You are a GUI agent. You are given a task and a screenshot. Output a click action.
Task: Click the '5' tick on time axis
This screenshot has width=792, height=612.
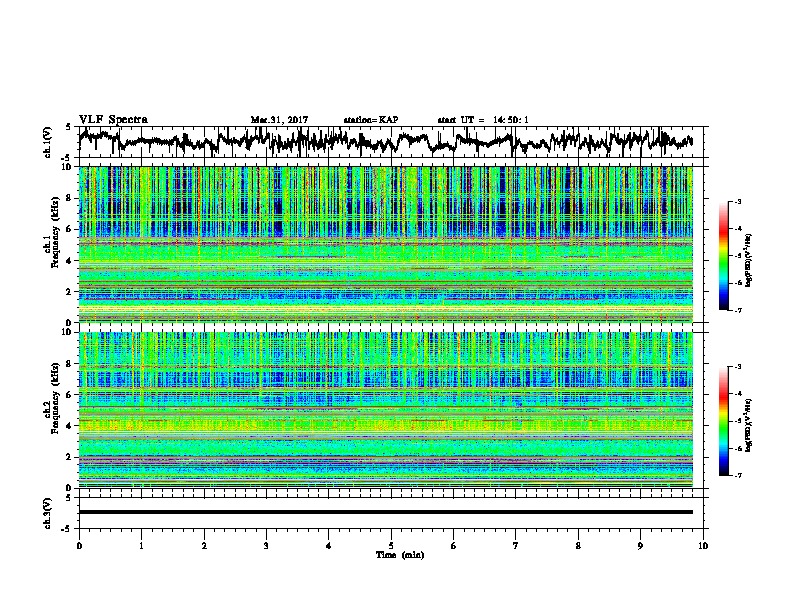391,545
